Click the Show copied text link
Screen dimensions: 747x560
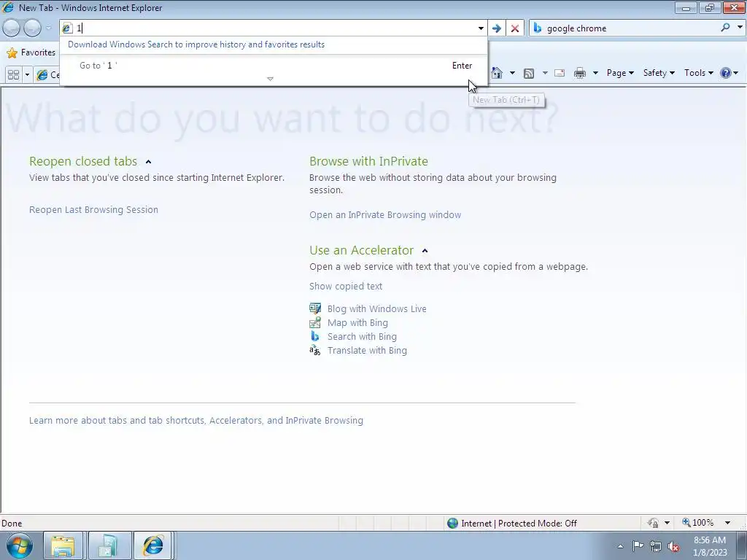[345, 286]
